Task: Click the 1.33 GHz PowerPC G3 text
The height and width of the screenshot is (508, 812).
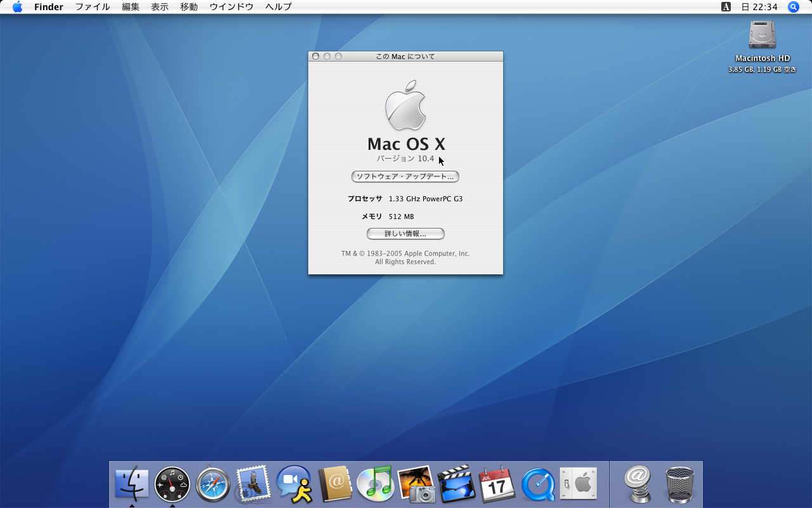Action: click(426, 199)
